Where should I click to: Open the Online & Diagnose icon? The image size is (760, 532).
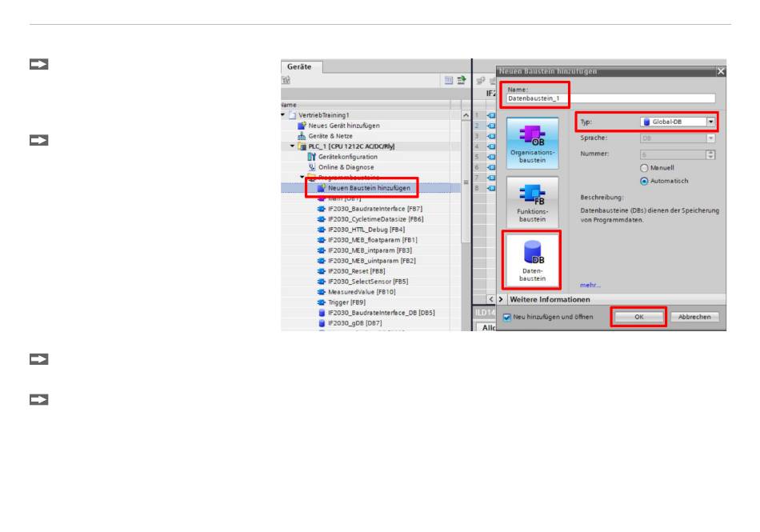312,167
